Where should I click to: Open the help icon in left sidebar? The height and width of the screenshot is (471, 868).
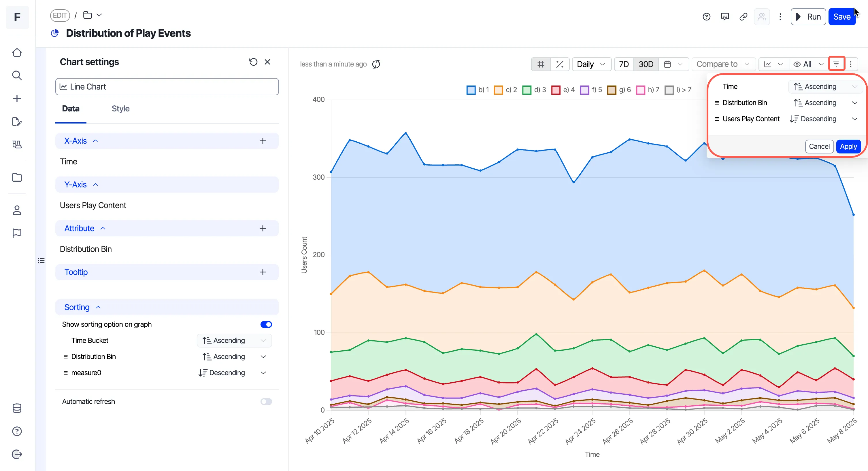(x=17, y=431)
